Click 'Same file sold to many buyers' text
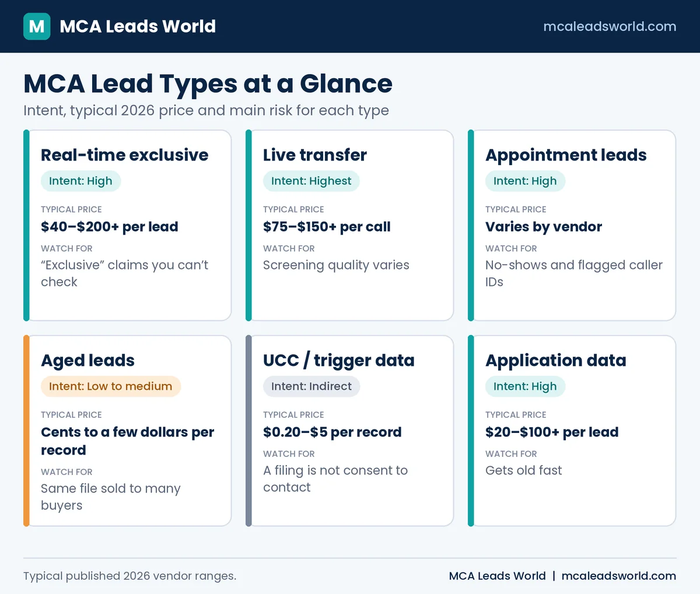Screen dimensions: 700x594 click(x=111, y=497)
